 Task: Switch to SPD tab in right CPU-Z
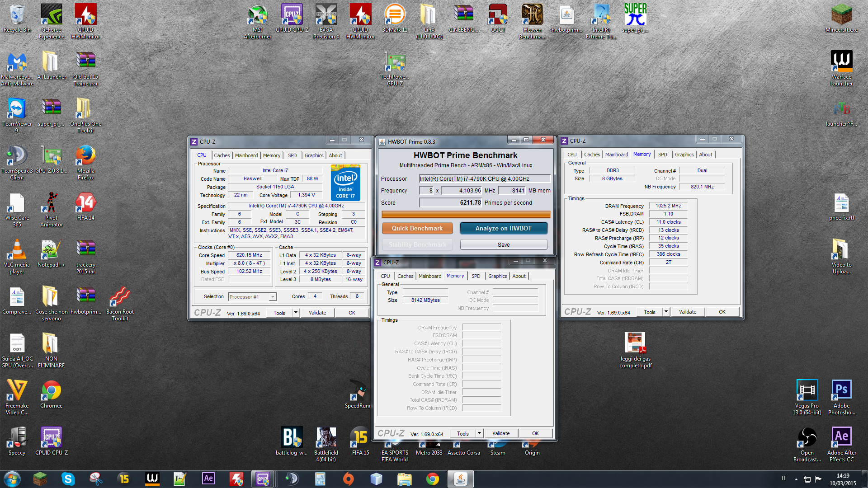point(662,155)
